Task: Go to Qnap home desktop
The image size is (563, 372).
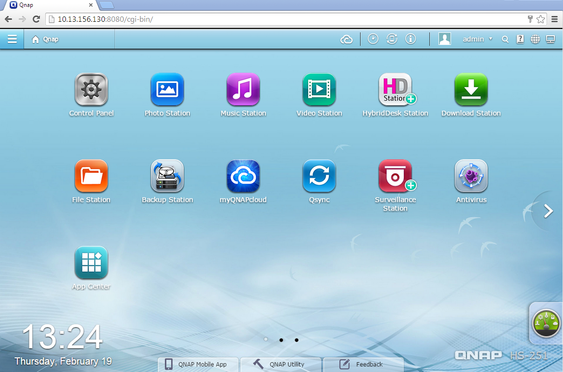Action: (45, 39)
